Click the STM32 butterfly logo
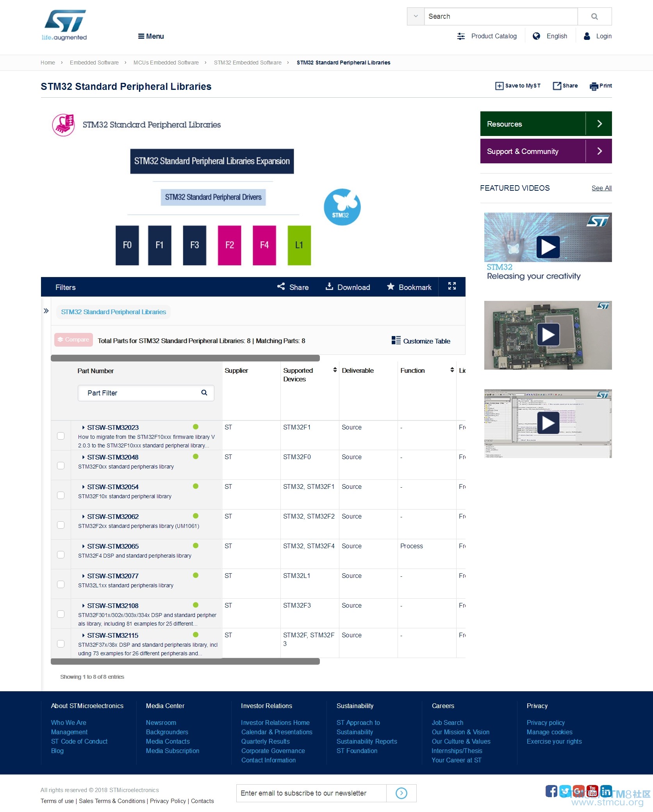Screen dimensions: 653x812 click(x=342, y=207)
